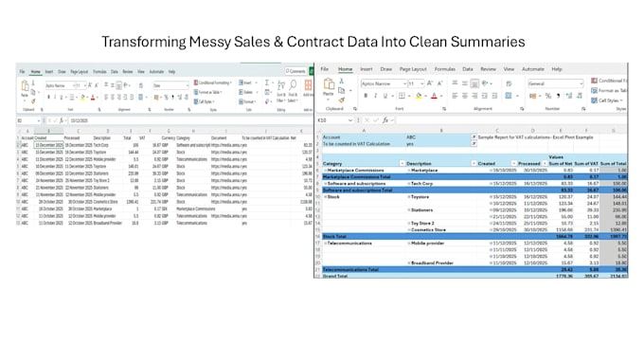Image resolution: width=644 pixels, height=363 pixels.
Task: Click Increase Indent in right Excel ribbon
Action: pos(494,96)
